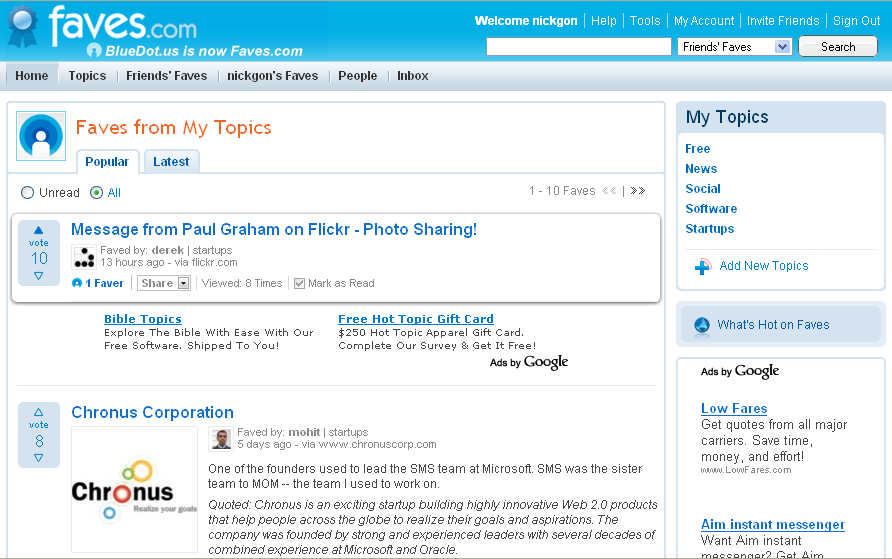Click the Sign Out link
This screenshot has width=892, height=559.
(856, 21)
